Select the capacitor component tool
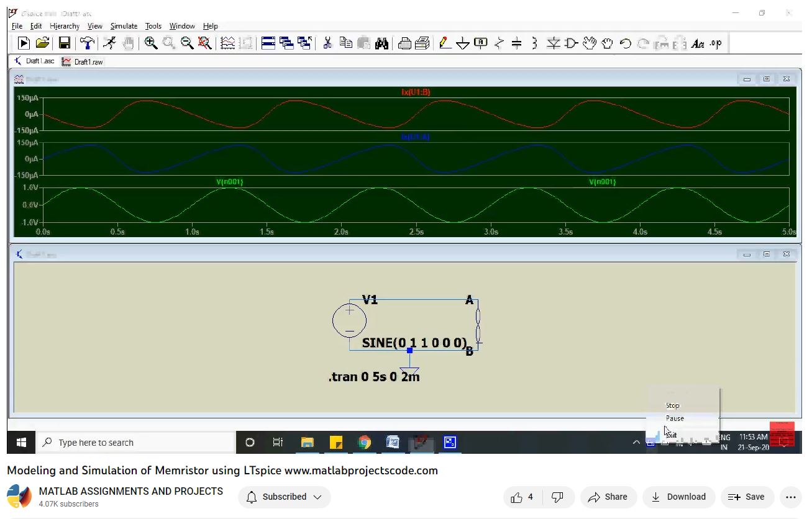The width and height of the screenshot is (812, 519). [x=516, y=43]
